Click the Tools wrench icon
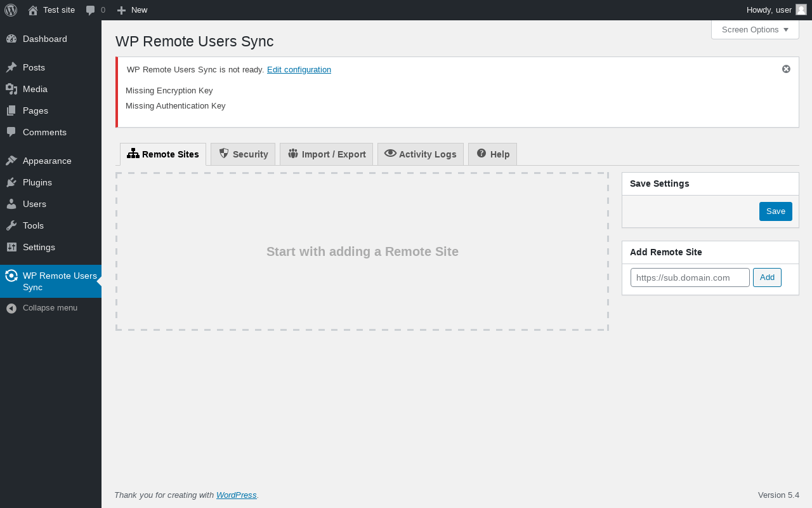This screenshot has width=812, height=508. click(11, 225)
